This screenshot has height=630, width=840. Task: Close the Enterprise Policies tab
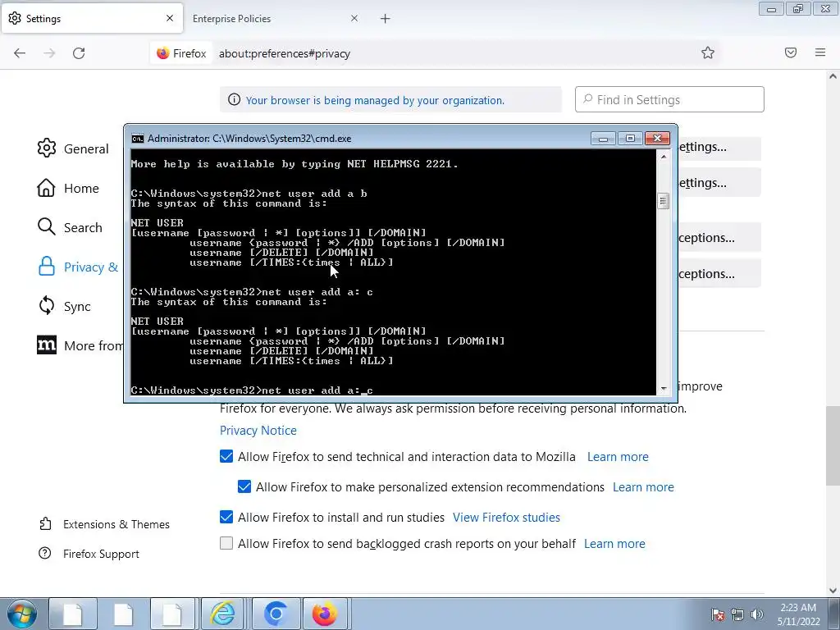354,18
